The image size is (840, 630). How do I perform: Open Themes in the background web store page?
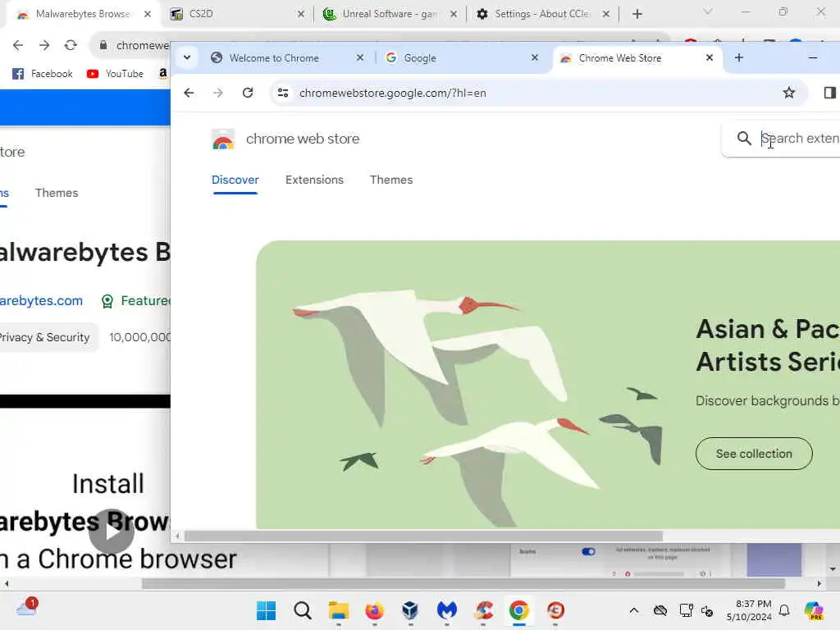pos(57,193)
